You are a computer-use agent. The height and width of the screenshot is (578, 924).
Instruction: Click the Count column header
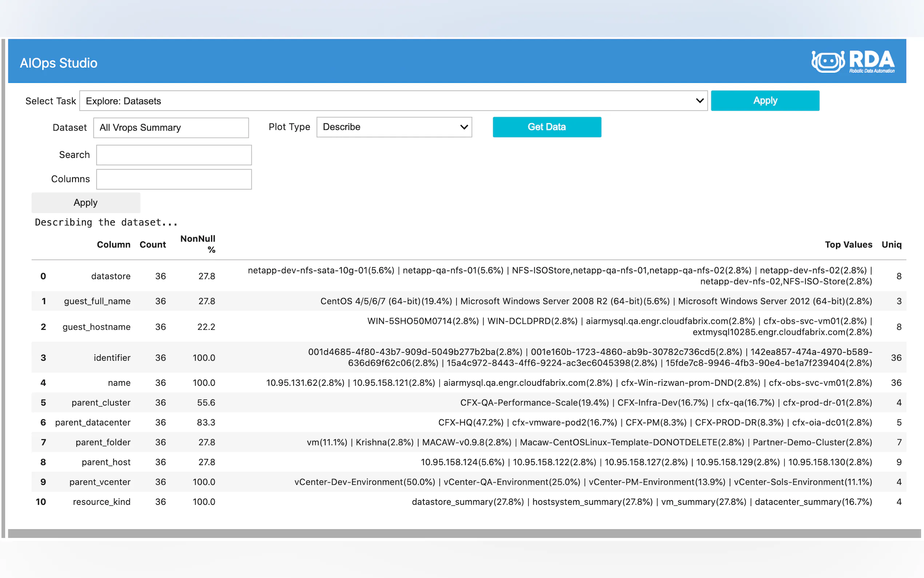click(x=152, y=245)
